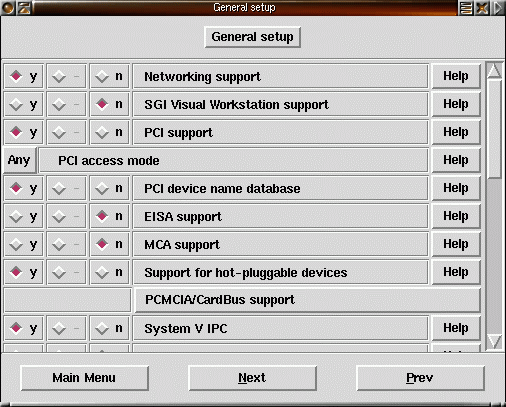Viewport: 506px width, 407px height.
Task: Click the General setup header button
Action: [253, 37]
